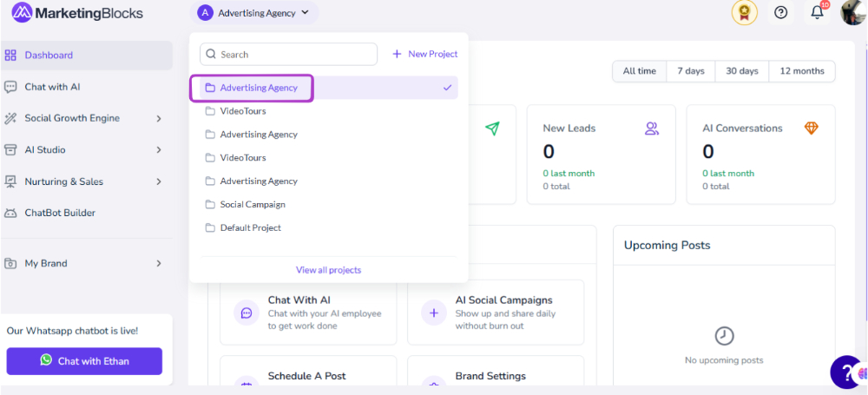Click the New Project link
This screenshot has width=868, height=395.
pyautogui.click(x=424, y=55)
